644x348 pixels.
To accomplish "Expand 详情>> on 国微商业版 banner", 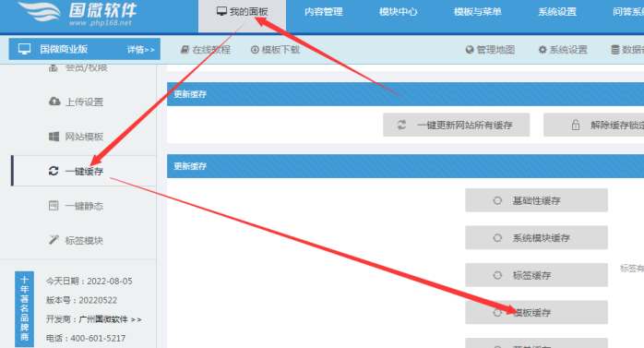I will [140, 50].
